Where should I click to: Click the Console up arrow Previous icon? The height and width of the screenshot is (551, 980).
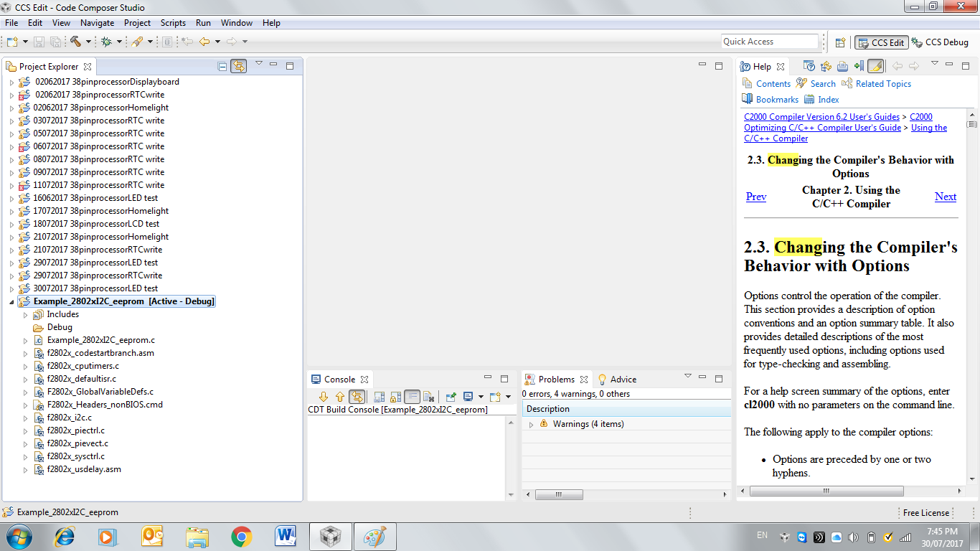click(x=340, y=396)
